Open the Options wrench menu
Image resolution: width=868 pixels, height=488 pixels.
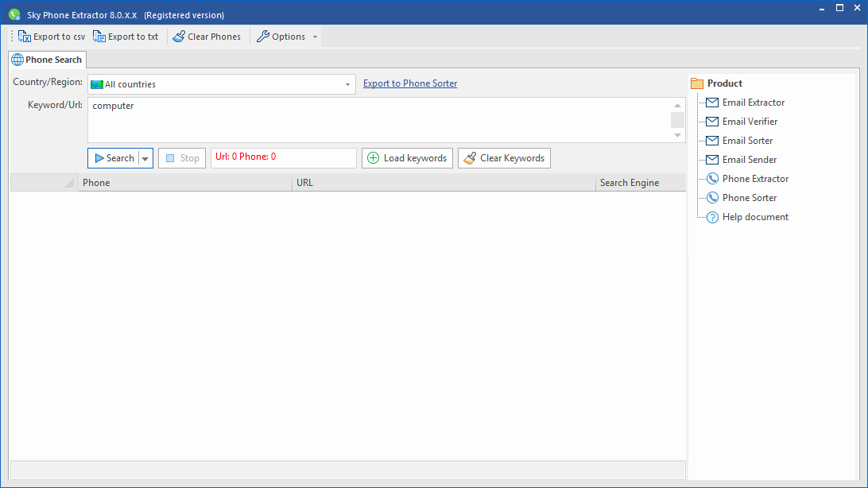pyautogui.click(x=281, y=37)
